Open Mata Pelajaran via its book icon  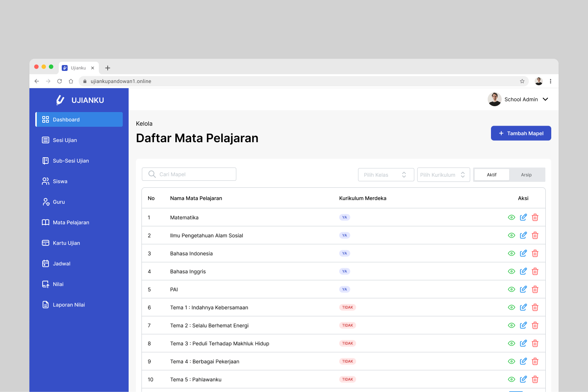coord(45,222)
